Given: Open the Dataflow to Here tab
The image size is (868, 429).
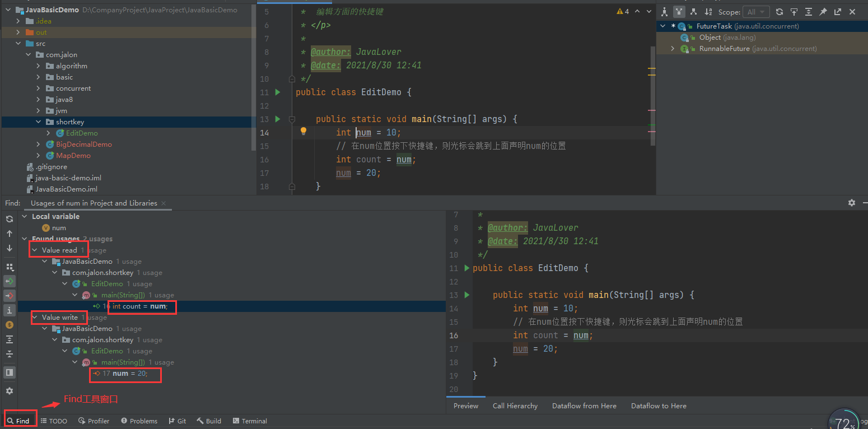Looking at the screenshot, I should 658,406.
